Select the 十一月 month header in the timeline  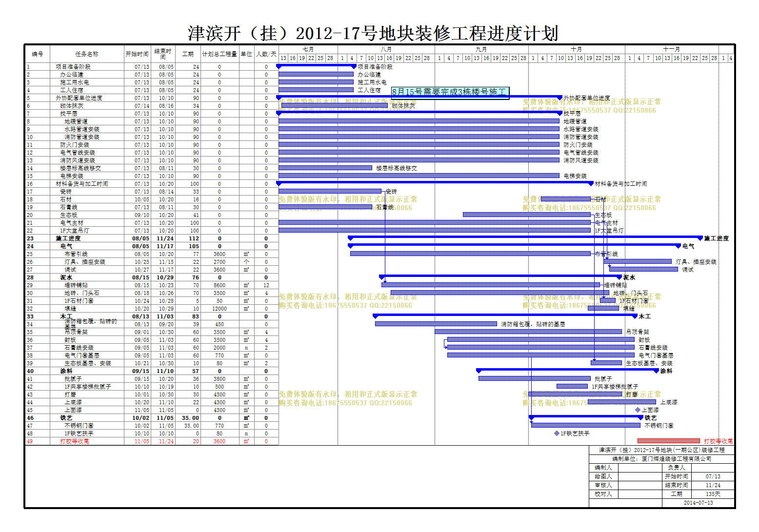click(x=672, y=49)
